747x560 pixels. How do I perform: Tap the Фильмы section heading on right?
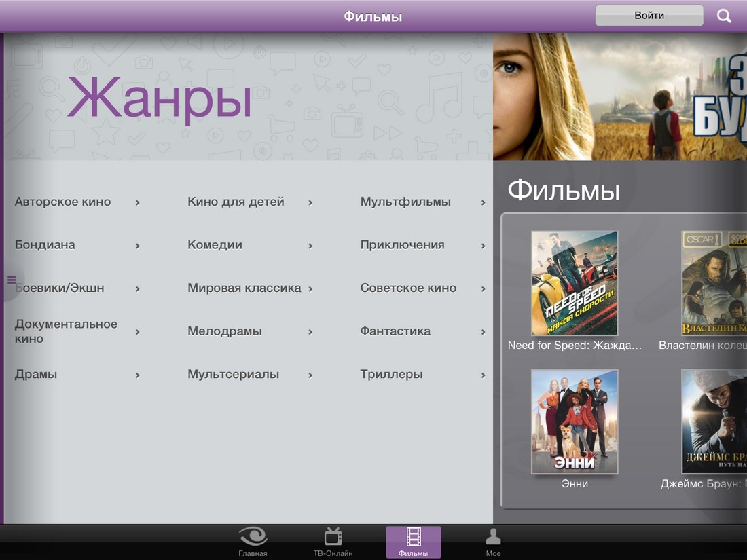coord(564,190)
